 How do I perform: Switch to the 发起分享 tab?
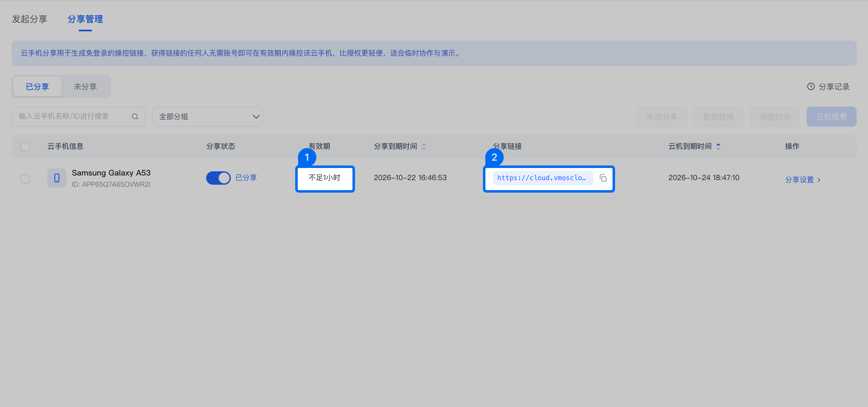29,19
